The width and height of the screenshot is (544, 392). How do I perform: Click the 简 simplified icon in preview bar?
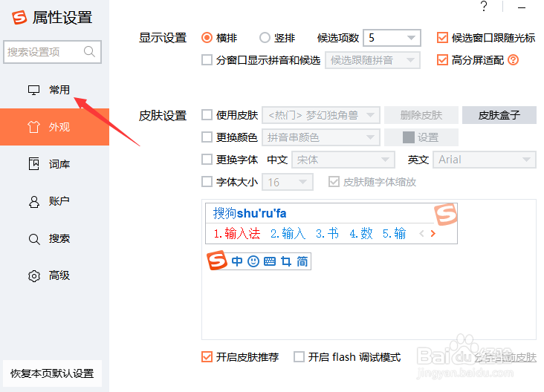(x=302, y=261)
